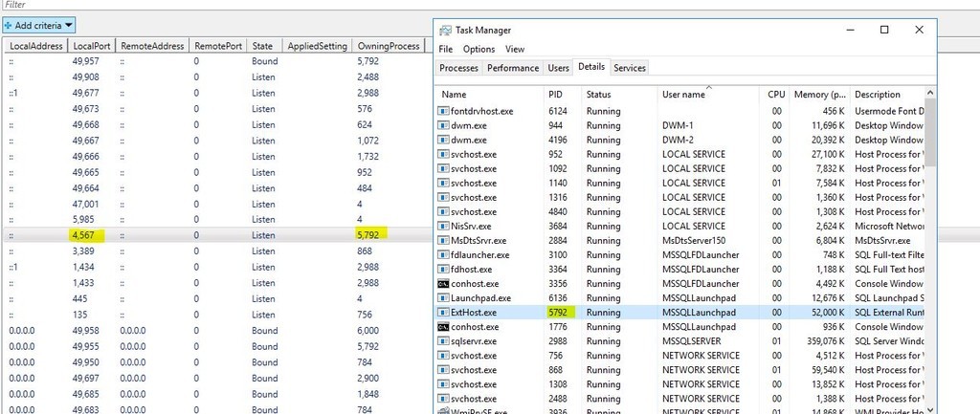Viewport: 980px width, 414px height.
Task: Sort by Description column header
Action: tap(887, 95)
